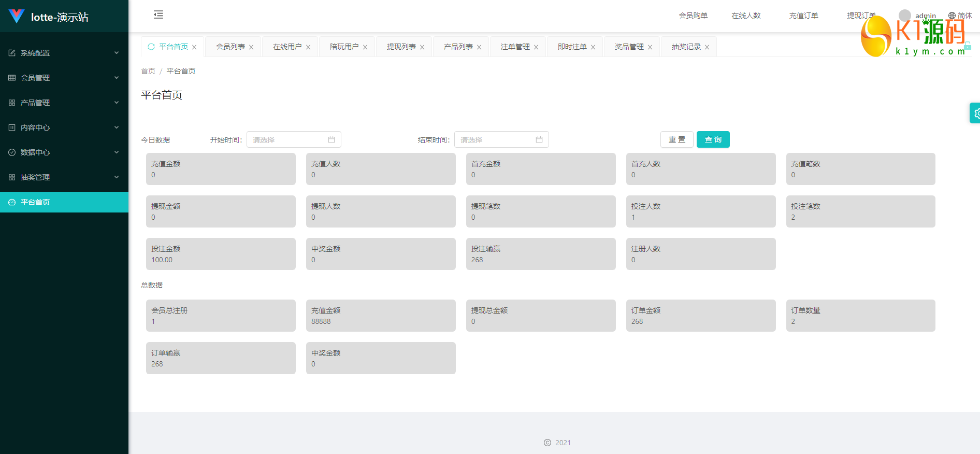This screenshot has width=980, height=454.
Task: Open the settings gear on right edge
Action: click(x=976, y=113)
